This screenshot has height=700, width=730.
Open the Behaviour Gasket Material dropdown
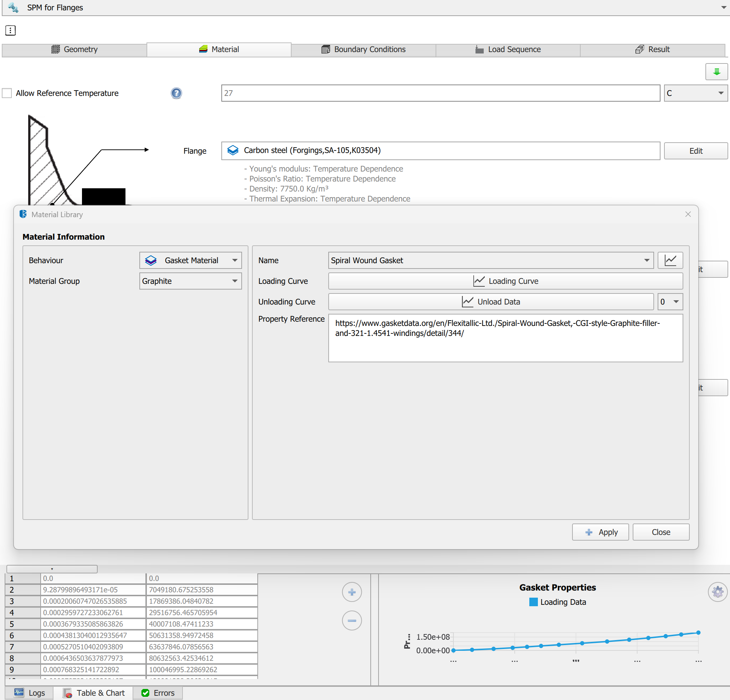190,260
